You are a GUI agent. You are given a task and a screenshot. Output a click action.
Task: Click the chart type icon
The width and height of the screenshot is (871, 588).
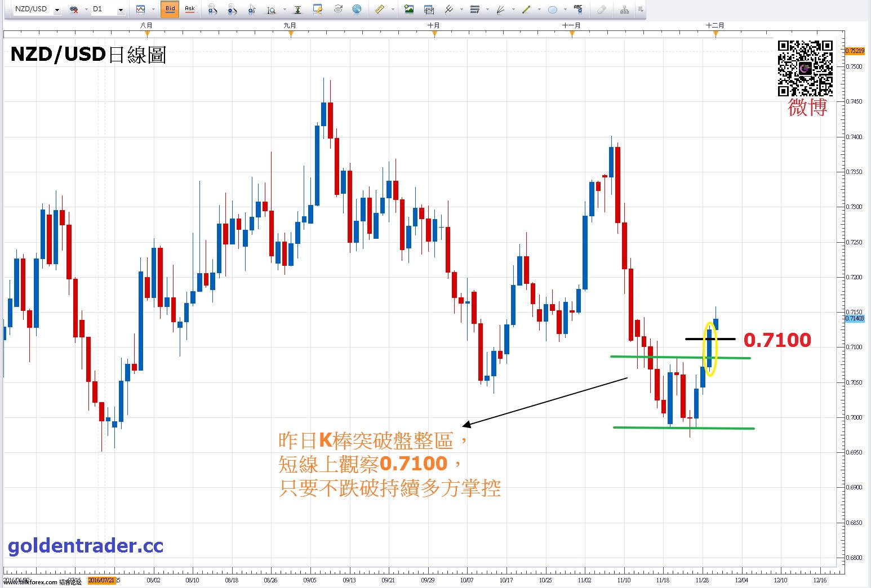coord(140,10)
